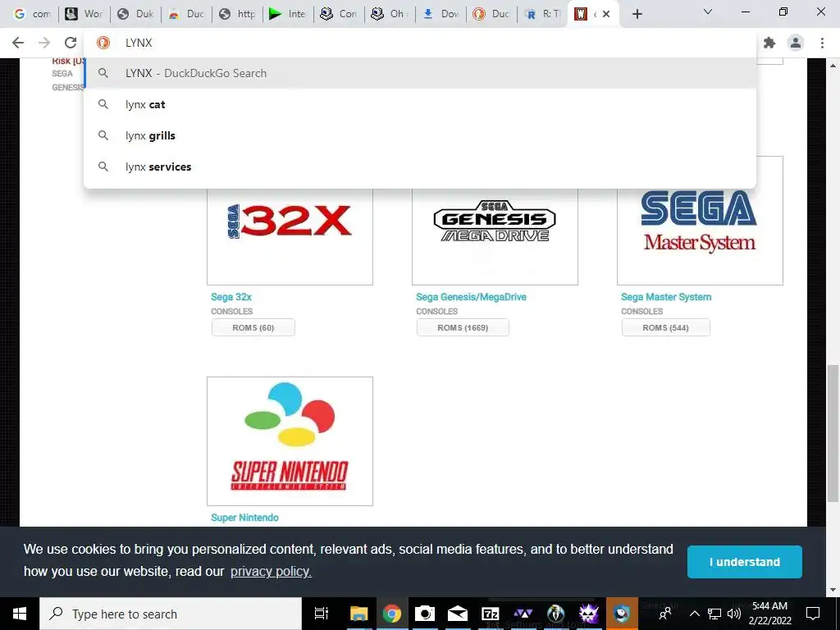Open the eagle-in-suit taskbar app
This screenshot has width=840, height=630.
pyautogui.click(x=556, y=614)
